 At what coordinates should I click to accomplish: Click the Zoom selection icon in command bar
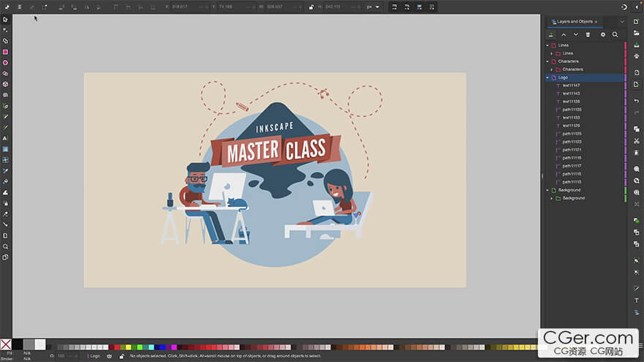(636, 169)
